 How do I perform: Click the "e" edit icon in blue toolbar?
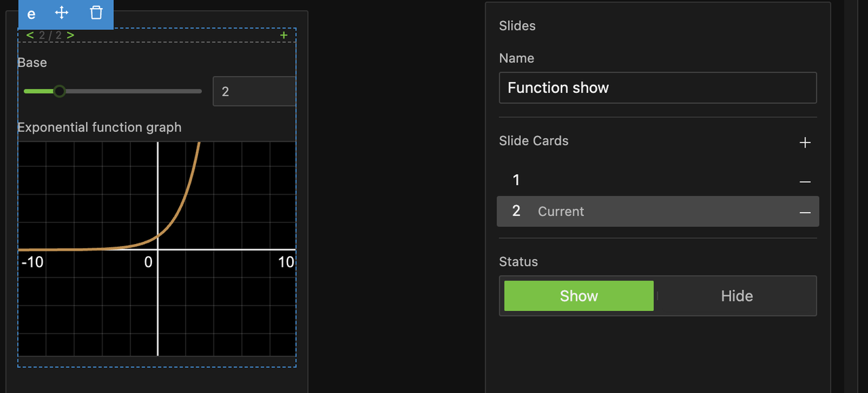[x=31, y=14]
